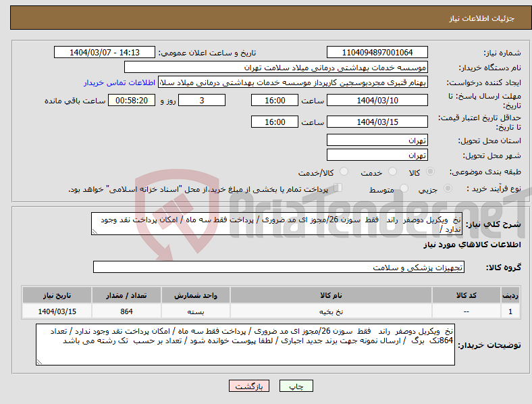
Task: Click the کد کالا column header
Action: coord(467,295)
